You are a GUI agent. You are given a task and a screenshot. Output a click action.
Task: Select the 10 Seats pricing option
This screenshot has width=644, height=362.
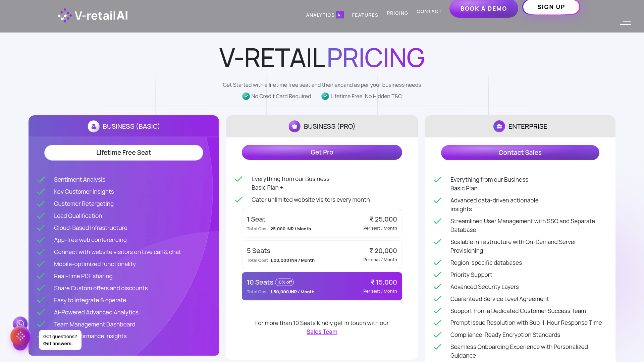322,286
